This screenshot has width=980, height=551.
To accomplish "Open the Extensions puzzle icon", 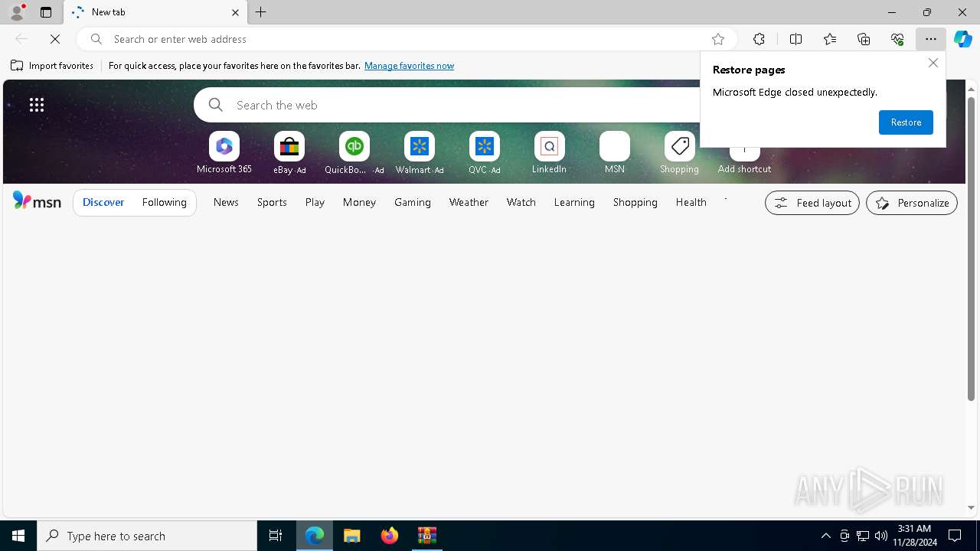I will point(759,39).
